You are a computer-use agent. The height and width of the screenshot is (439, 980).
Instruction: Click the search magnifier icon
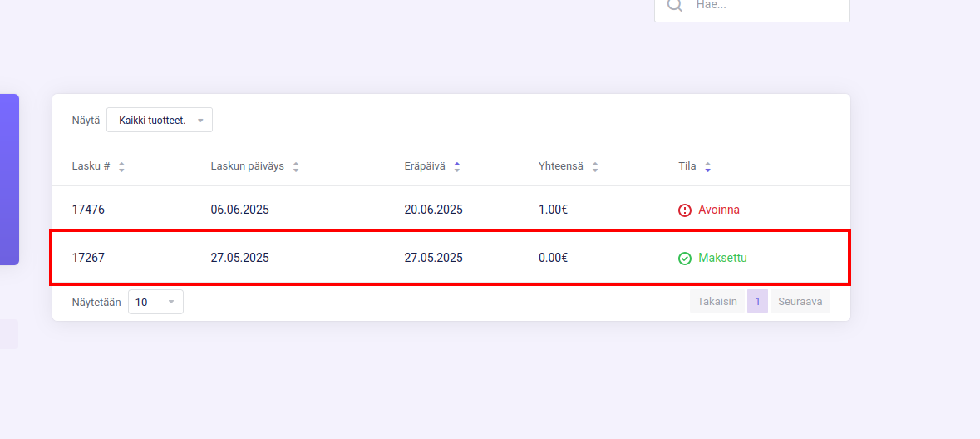pos(674,5)
